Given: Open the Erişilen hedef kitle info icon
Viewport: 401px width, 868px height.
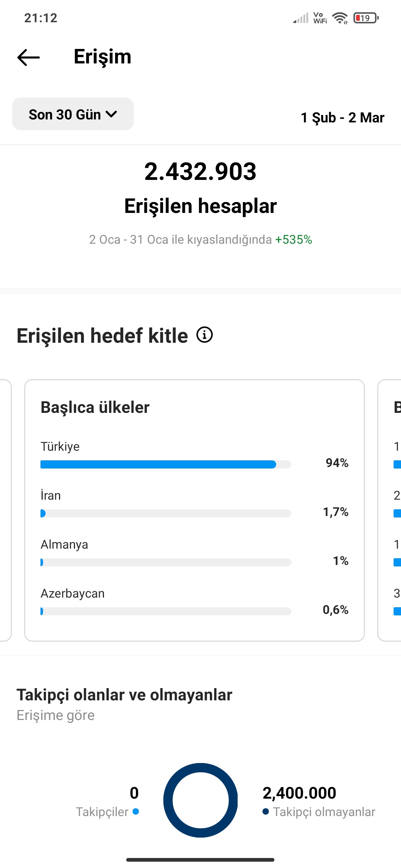Looking at the screenshot, I should click(x=205, y=335).
